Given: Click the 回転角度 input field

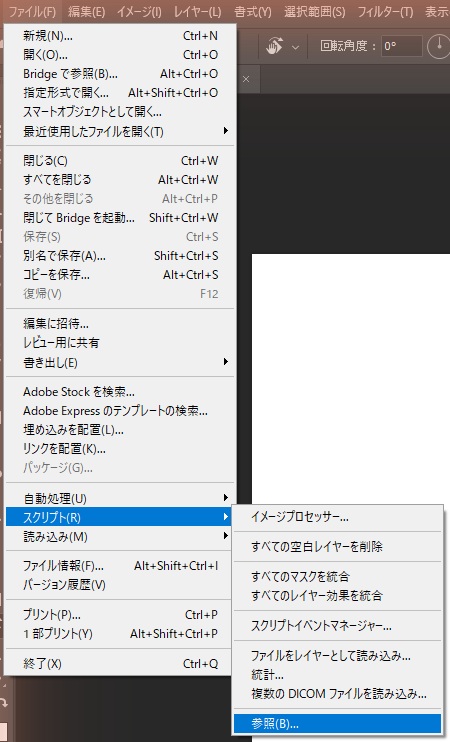Looking at the screenshot, I should coord(401,46).
